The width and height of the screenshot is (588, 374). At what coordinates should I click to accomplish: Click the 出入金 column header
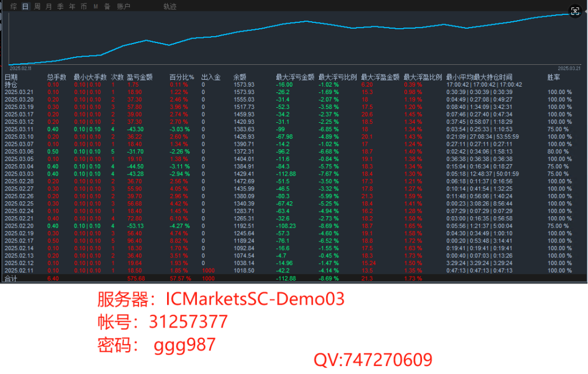(x=211, y=77)
